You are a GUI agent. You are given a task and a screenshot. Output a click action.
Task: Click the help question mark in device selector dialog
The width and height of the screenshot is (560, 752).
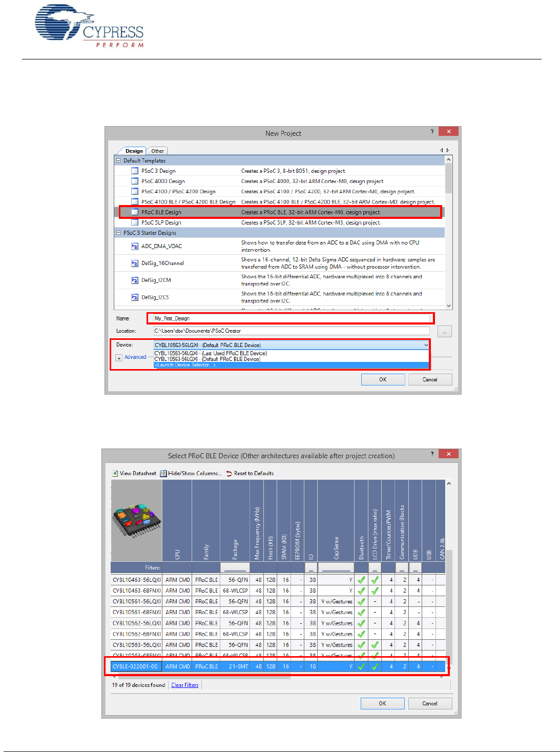point(432,454)
